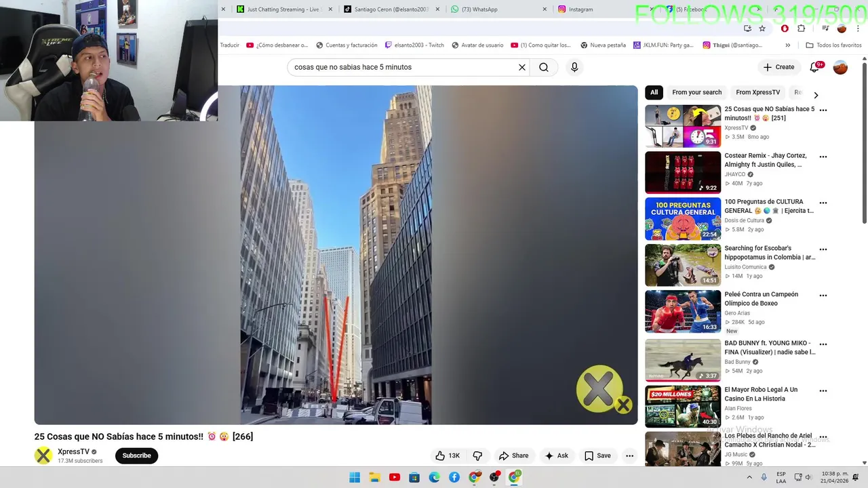Screen dimensions: 868x488
Task: Open options menu for Costear Remix video
Action: click(823, 157)
